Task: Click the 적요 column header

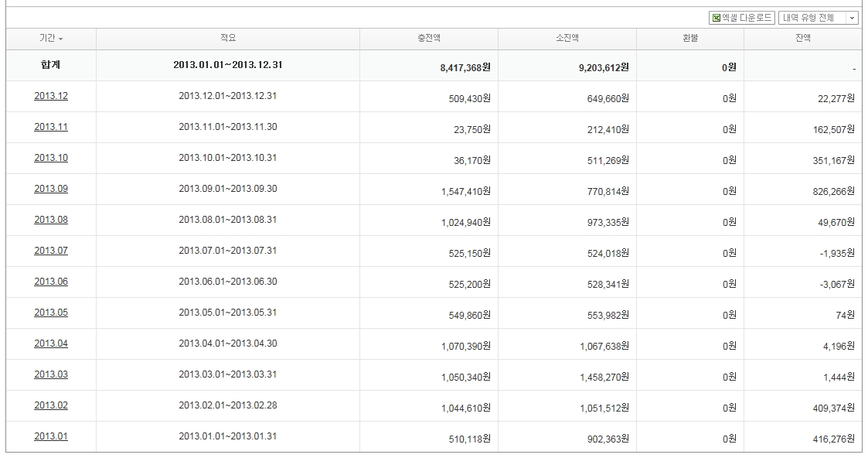Action: (228, 38)
